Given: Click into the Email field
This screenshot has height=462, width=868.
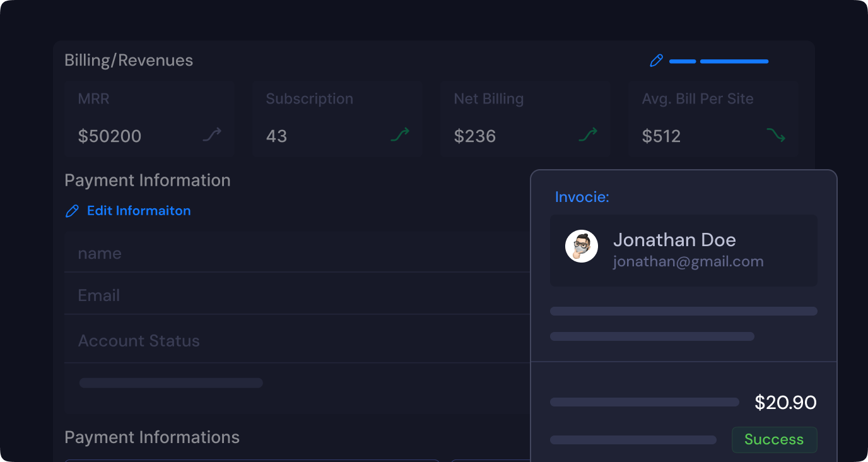Looking at the screenshot, I should point(296,295).
